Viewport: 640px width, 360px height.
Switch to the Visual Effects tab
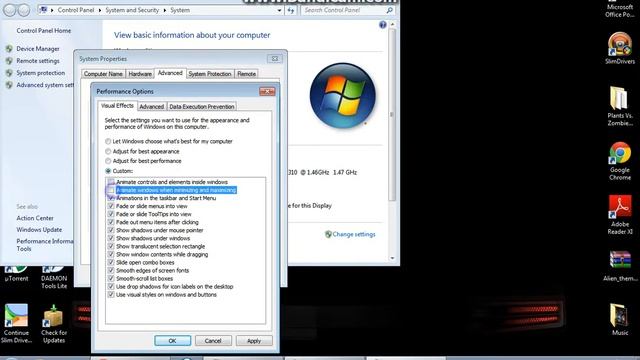tap(117, 106)
